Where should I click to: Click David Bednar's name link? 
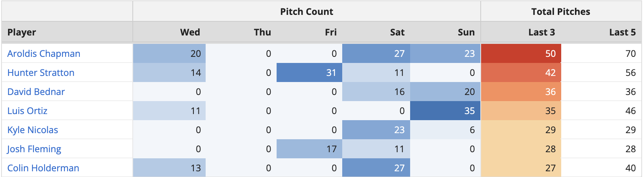[x=36, y=92]
